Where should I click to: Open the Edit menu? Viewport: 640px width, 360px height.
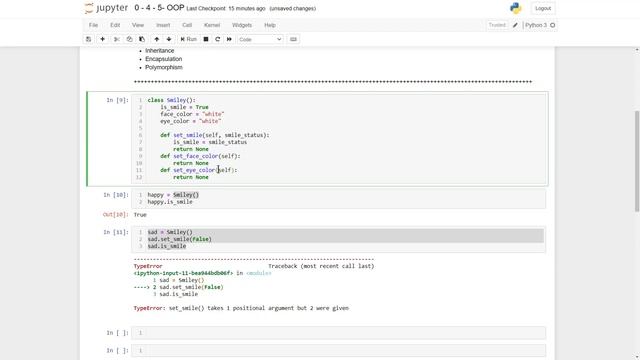click(115, 25)
